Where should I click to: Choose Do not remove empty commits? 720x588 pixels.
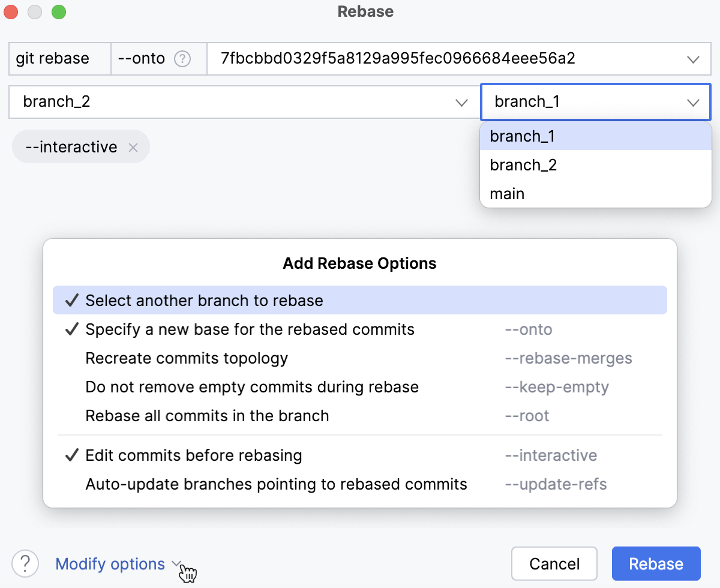coord(252,387)
